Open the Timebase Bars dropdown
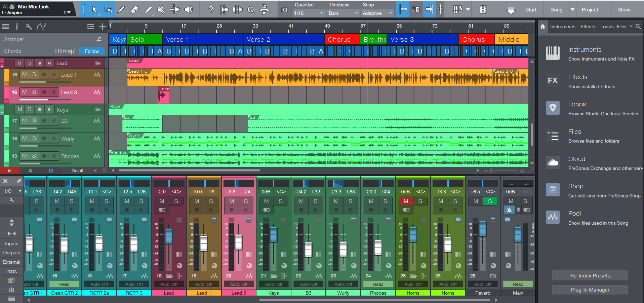644x303 pixels. [343, 13]
